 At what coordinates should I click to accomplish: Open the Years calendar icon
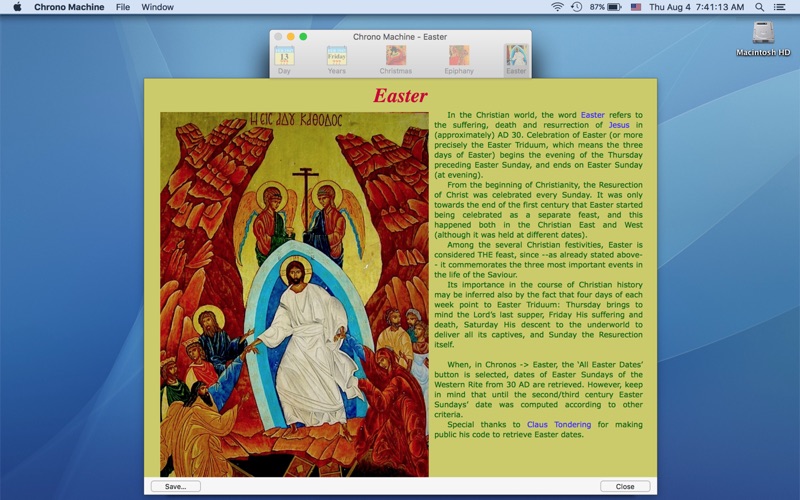tap(337, 60)
